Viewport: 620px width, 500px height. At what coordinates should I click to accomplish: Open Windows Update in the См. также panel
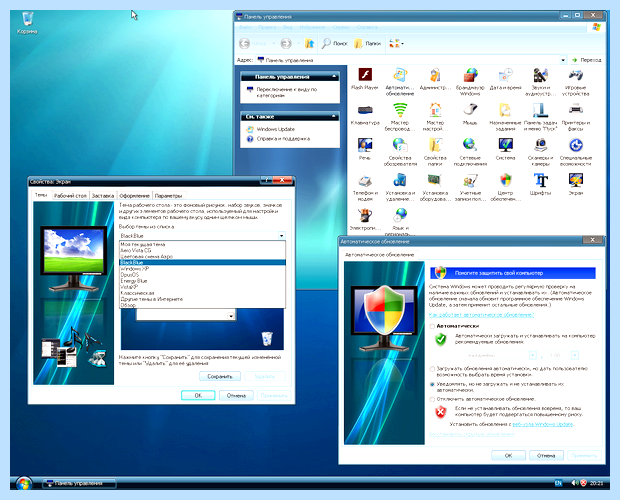(x=276, y=129)
